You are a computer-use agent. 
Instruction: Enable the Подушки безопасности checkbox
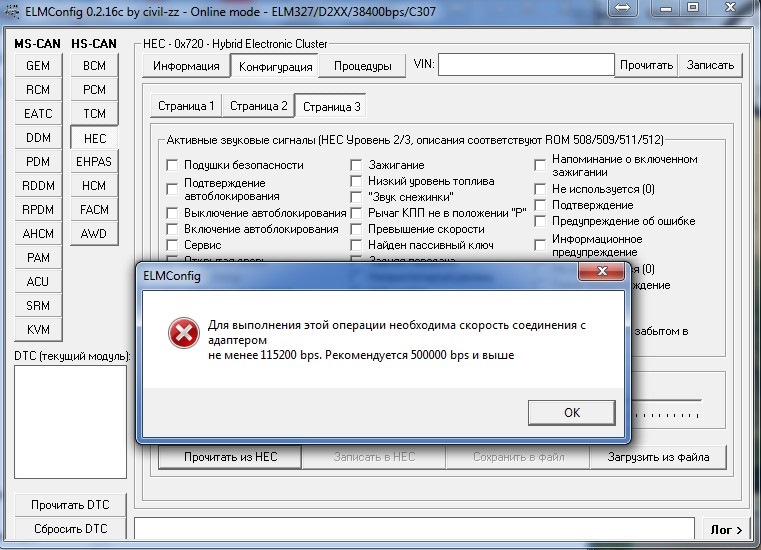[172, 165]
